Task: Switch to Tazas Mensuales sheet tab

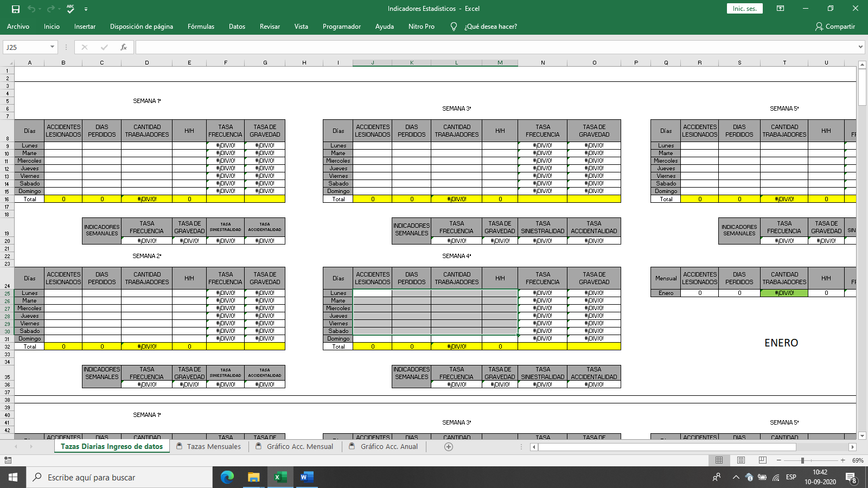Action: coord(213,447)
